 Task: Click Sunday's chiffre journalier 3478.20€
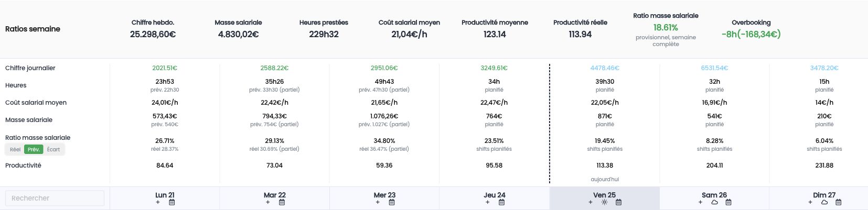tap(824, 68)
